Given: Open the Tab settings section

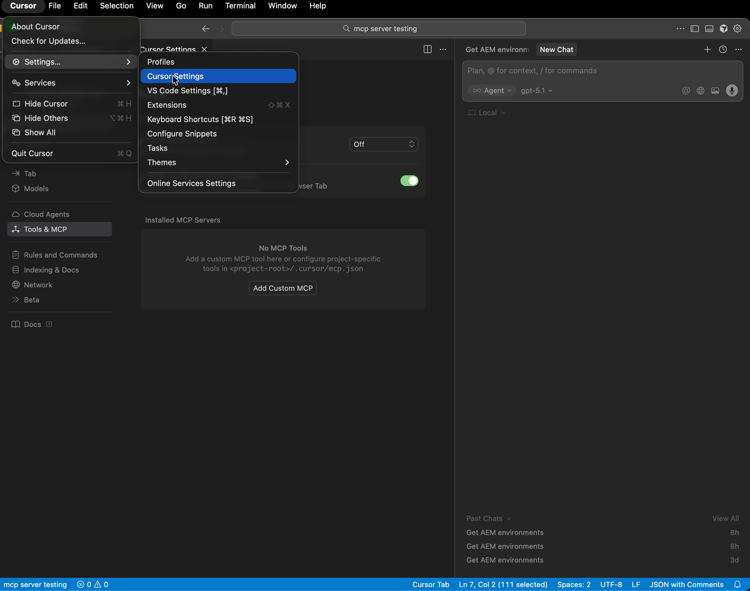Looking at the screenshot, I should tap(59, 174).
